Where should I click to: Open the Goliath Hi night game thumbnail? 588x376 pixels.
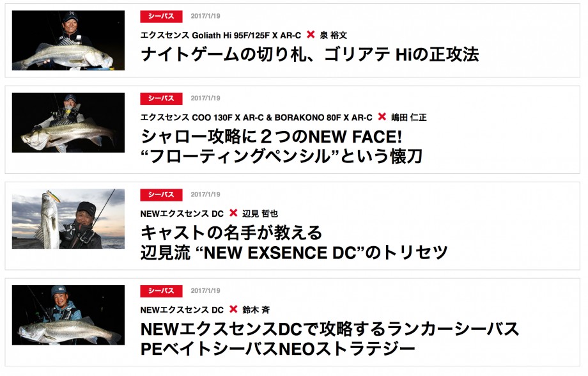pyautogui.click(x=68, y=40)
